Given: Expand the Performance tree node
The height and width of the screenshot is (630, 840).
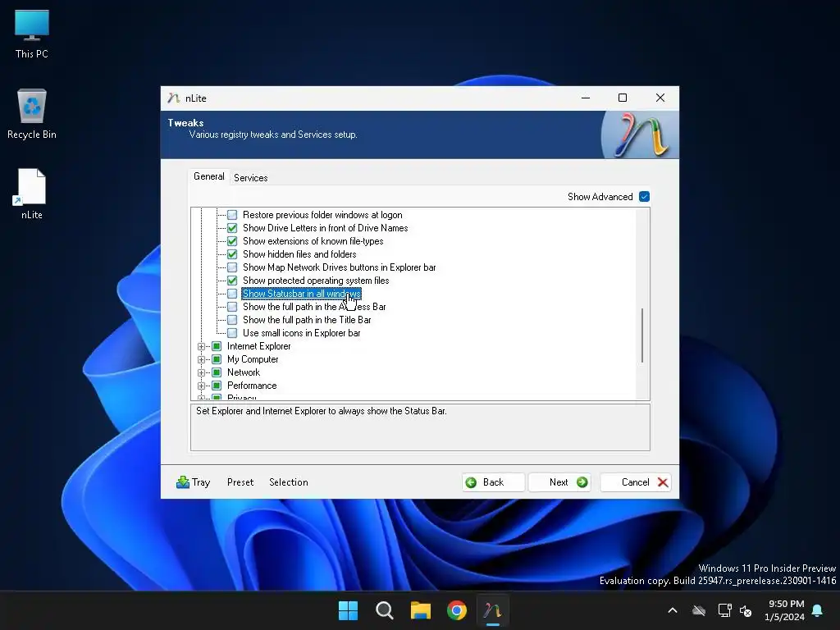Looking at the screenshot, I should coord(202,386).
